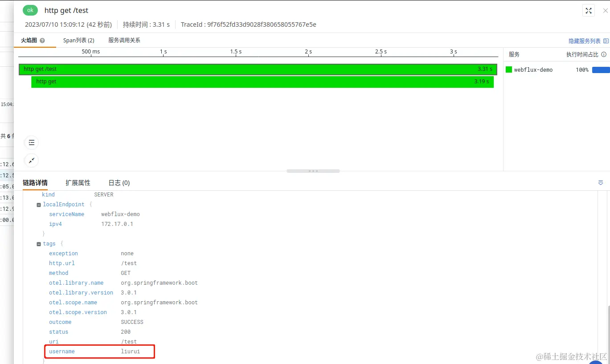Screen dimensions: 610x364
Task: Click the collapse-all icon beside log tab row
Action: click(601, 183)
